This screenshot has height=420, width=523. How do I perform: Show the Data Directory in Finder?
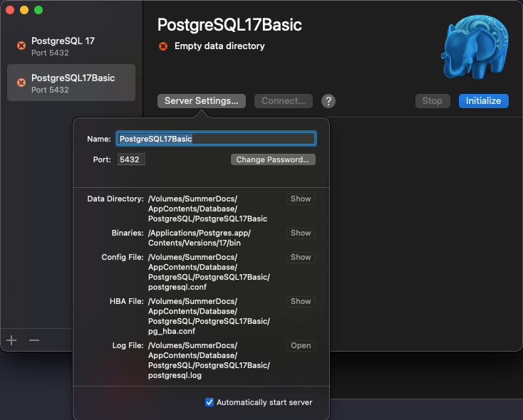[301, 199]
